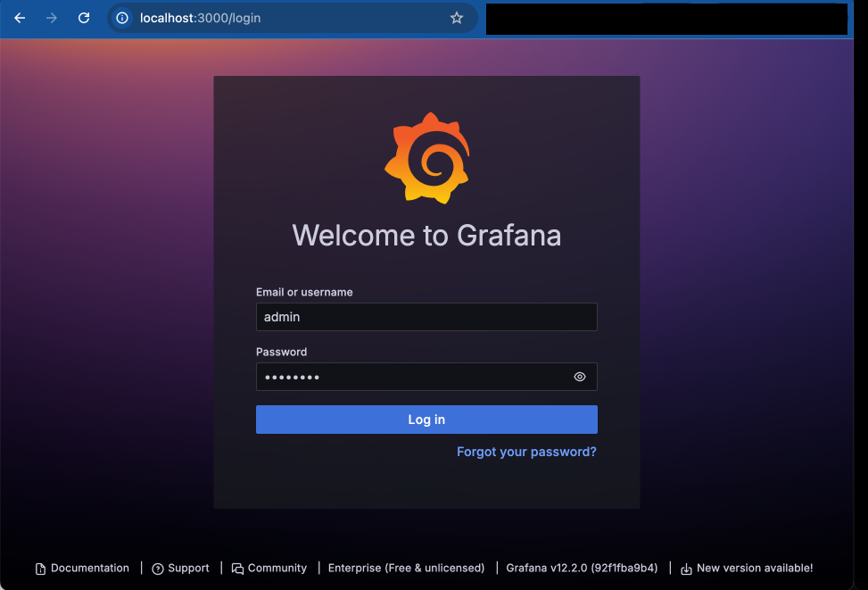Click the Log in button
The width and height of the screenshot is (868, 590).
tap(426, 420)
